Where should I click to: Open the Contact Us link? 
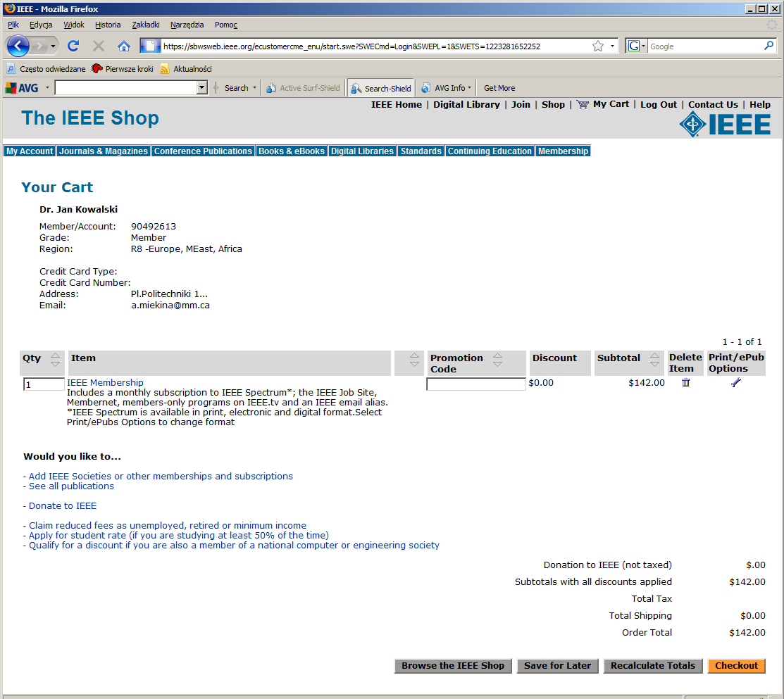[713, 104]
